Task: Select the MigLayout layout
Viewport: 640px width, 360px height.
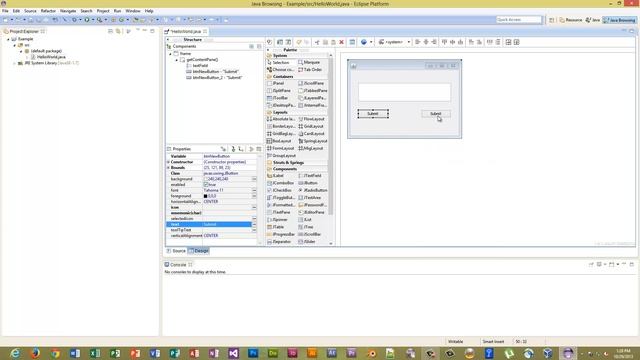Action: click(x=311, y=148)
